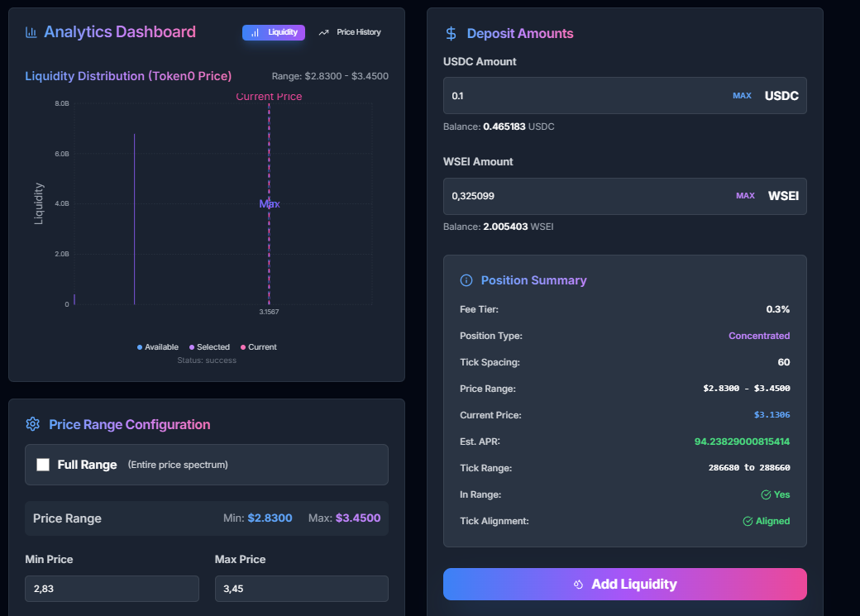Click the Add Liquidity button
This screenshot has height=616, width=860.
click(x=624, y=585)
